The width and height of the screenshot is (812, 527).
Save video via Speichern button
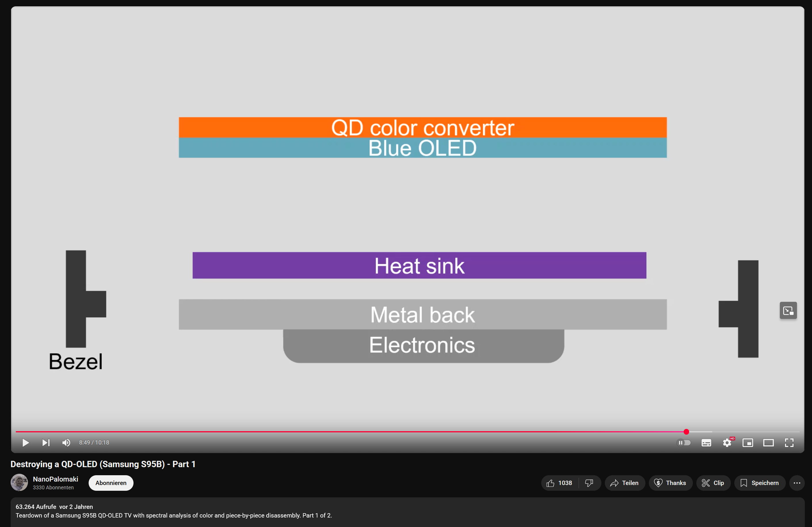759,483
